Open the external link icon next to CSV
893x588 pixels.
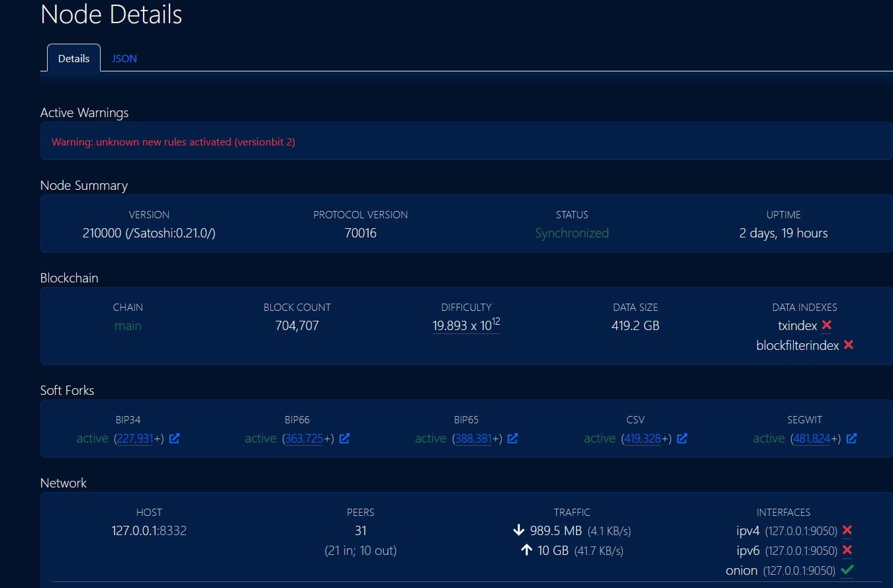(682, 439)
